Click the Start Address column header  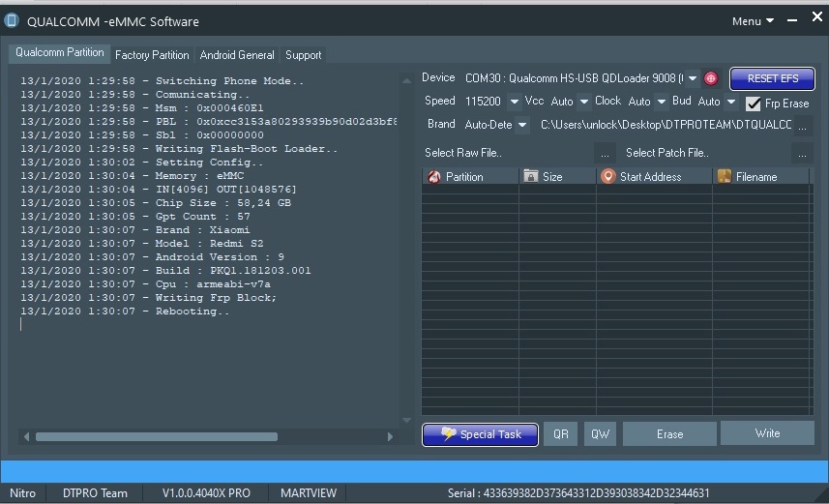(x=655, y=176)
